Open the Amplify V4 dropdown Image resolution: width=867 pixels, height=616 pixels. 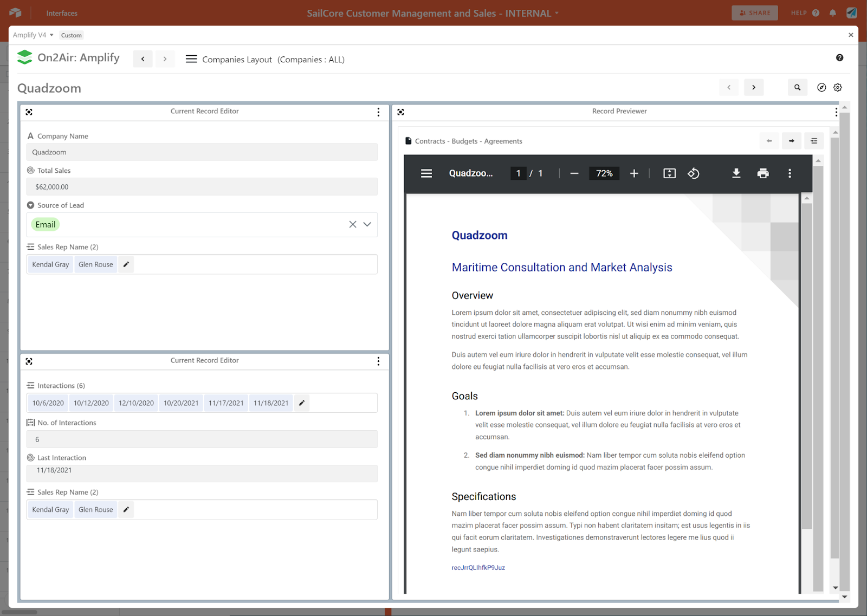33,35
